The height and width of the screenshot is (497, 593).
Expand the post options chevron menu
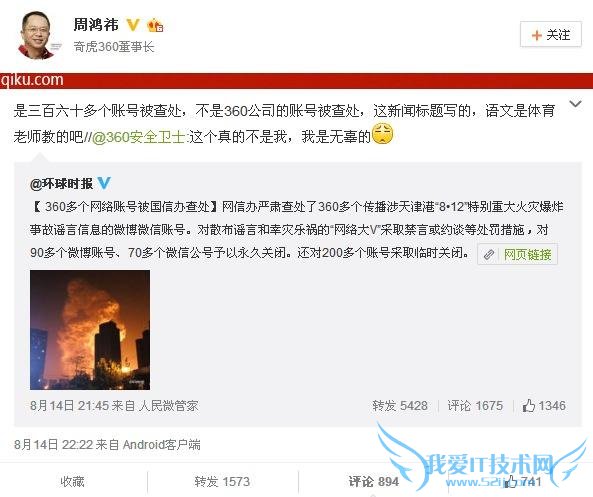[575, 104]
